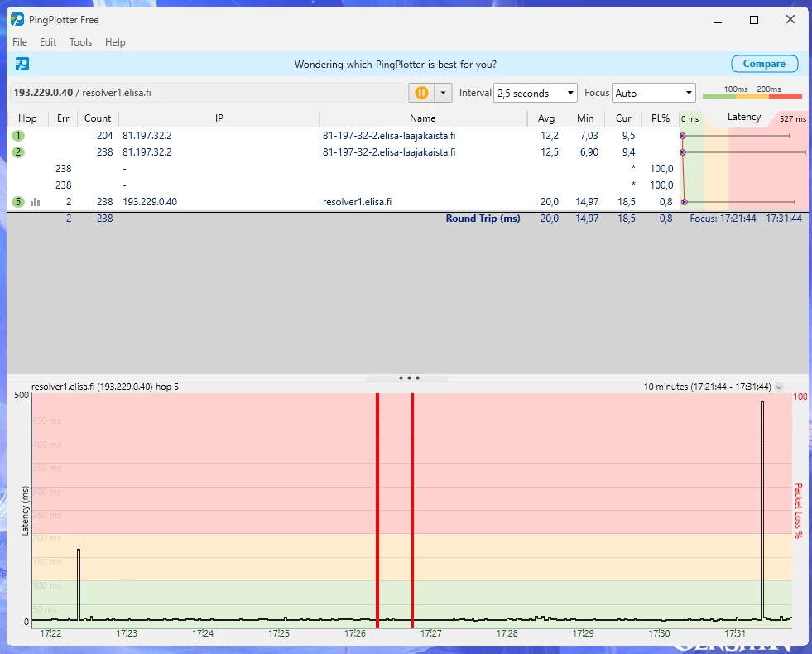Image resolution: width=812 pixels, height=654 pixels.
Task: Click the three-dot pane splitter handle
Action: click(x=409, y=377)
